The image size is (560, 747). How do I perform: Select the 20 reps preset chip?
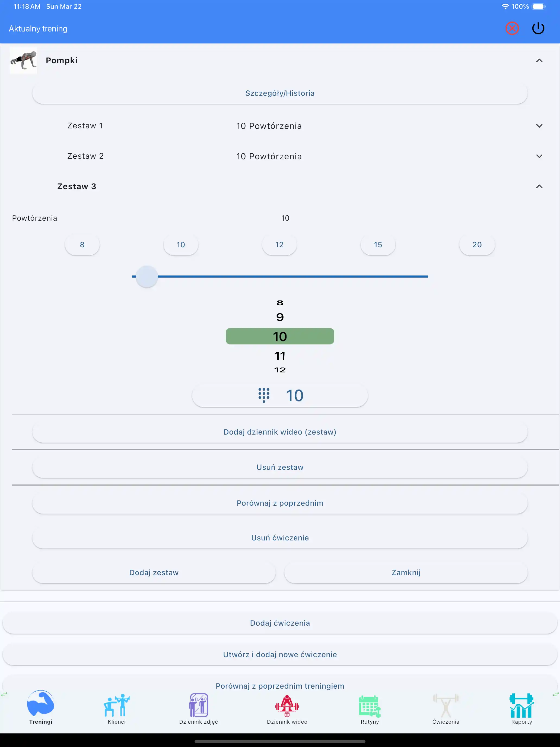[x=477, y=245]
